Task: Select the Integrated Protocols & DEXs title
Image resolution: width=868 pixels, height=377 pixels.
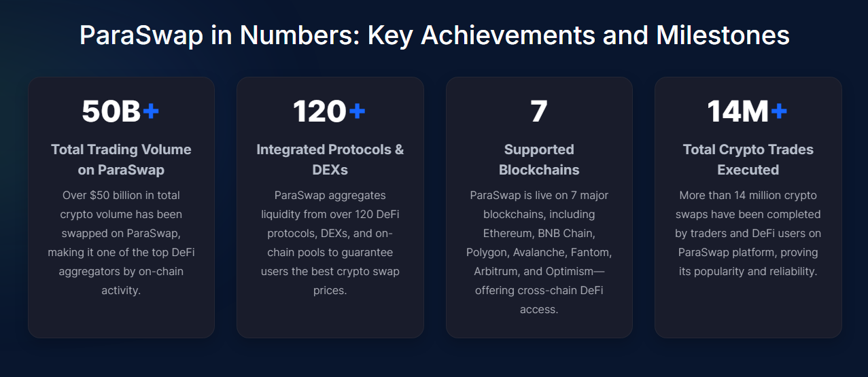Action: (330, 159)
